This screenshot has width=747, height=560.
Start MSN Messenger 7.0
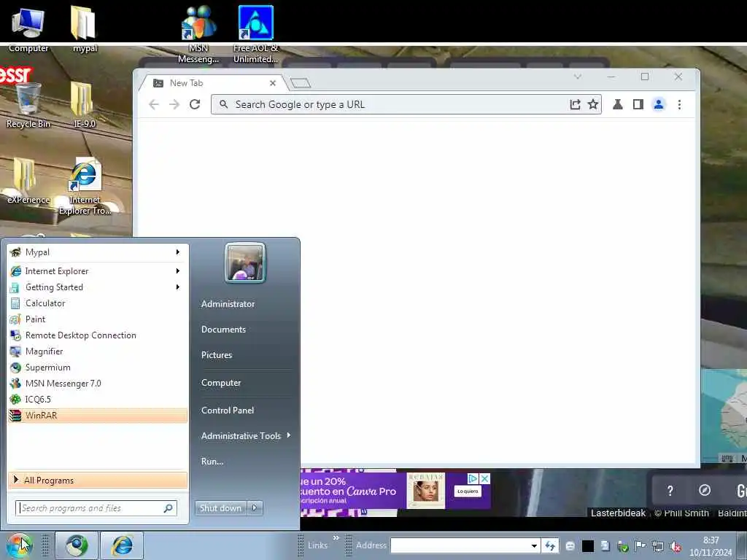tap(98, 384)
